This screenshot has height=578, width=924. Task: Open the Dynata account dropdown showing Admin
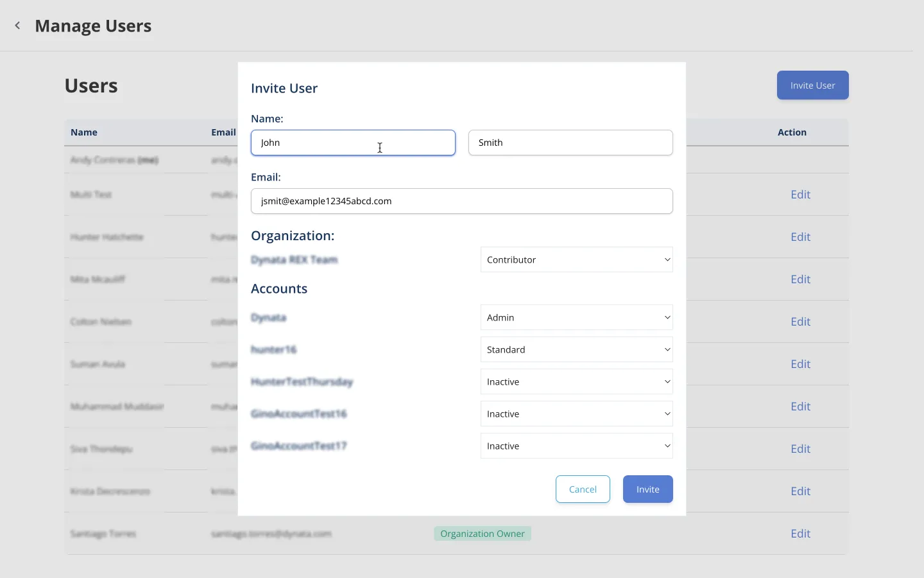(x=576, y=317)
